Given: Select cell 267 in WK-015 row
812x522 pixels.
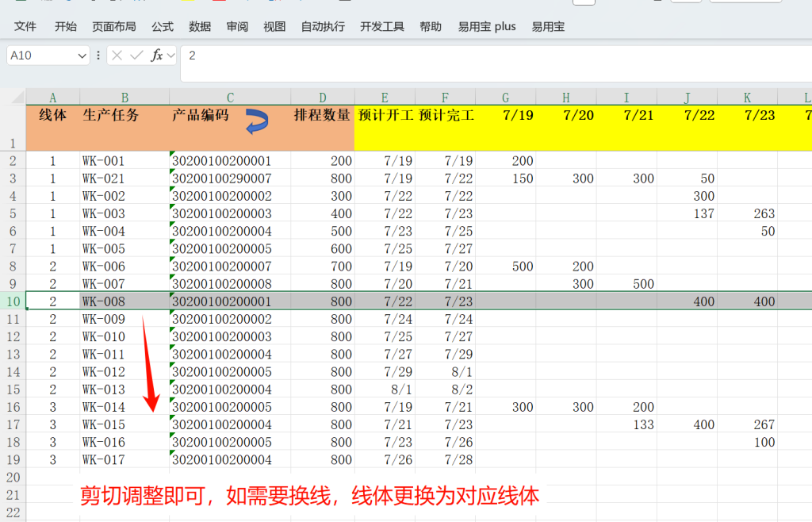Looking at the screenshot, I should pyautogui.click(x=747, y=424).
